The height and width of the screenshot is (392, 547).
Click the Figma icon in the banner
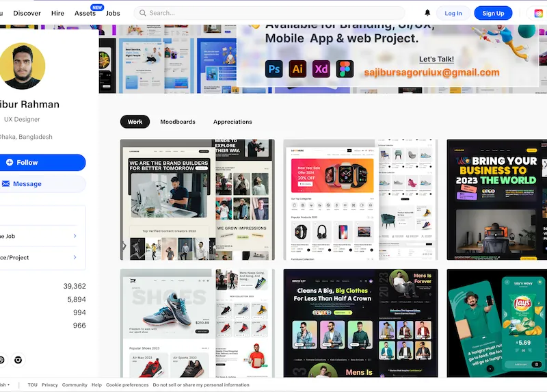click(x=345, y=69)
